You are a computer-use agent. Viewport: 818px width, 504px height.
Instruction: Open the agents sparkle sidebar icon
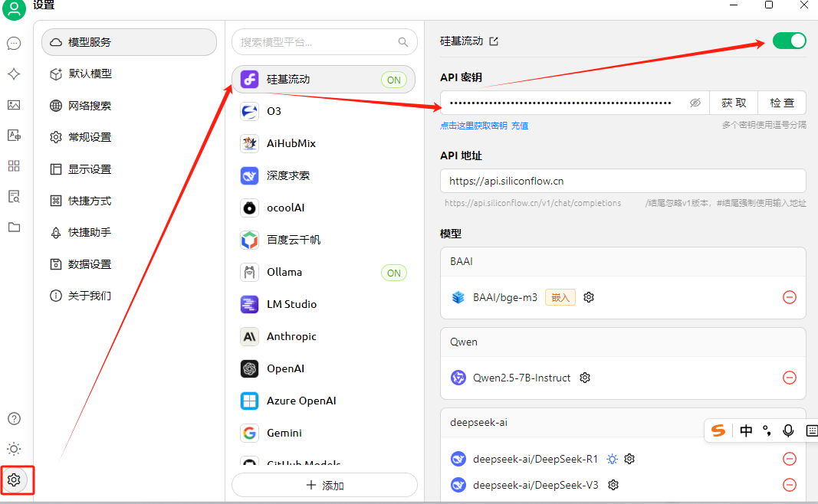pyautogui.click(x=14, y=74)
